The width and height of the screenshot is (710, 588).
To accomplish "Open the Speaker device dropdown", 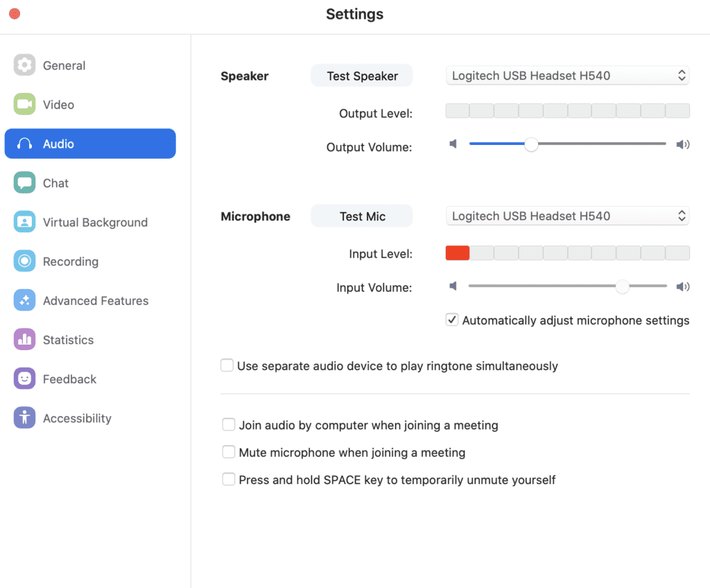I will [567, 76].
